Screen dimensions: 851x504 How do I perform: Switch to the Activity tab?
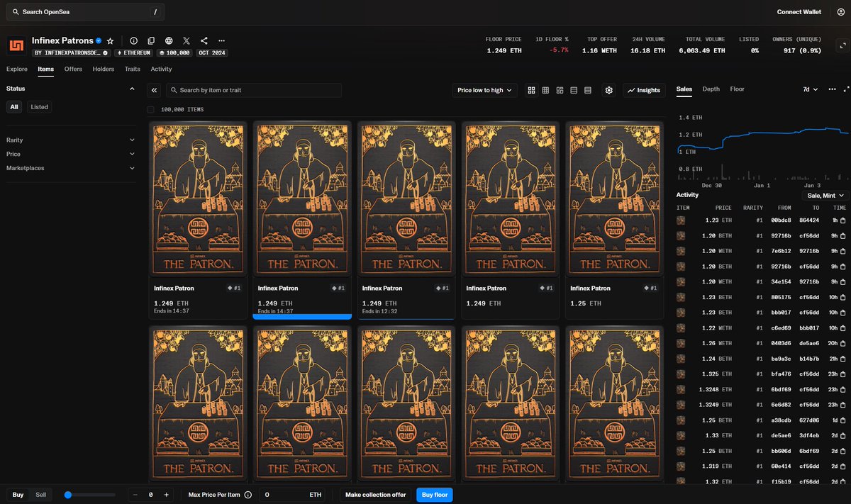(x=161, y=69)
